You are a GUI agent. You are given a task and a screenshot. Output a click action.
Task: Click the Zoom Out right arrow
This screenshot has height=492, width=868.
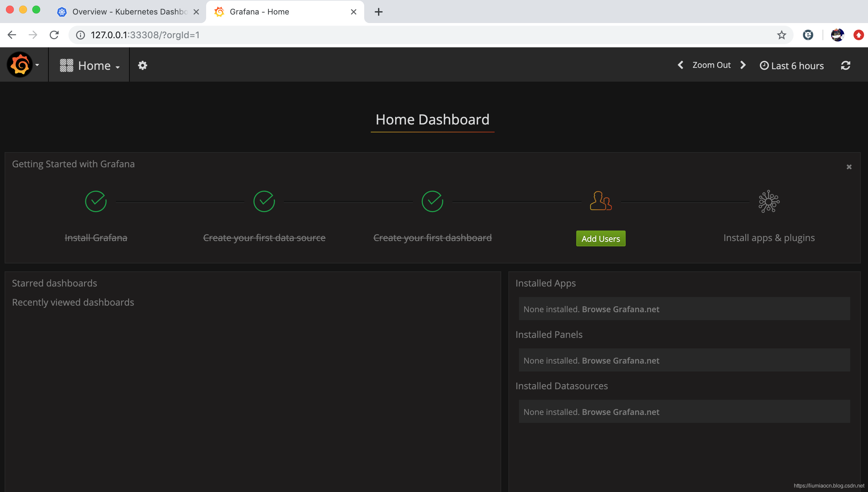[x=744, y=65]
